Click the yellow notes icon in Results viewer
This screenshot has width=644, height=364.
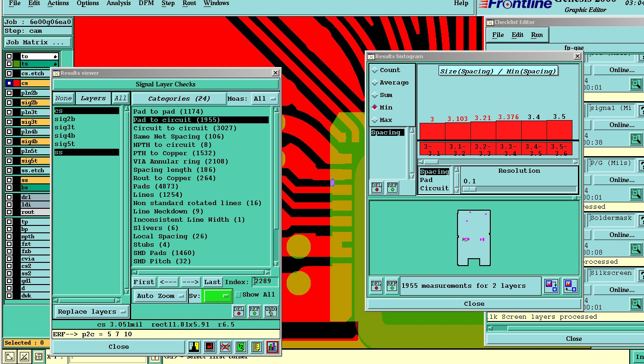point(256,347)
